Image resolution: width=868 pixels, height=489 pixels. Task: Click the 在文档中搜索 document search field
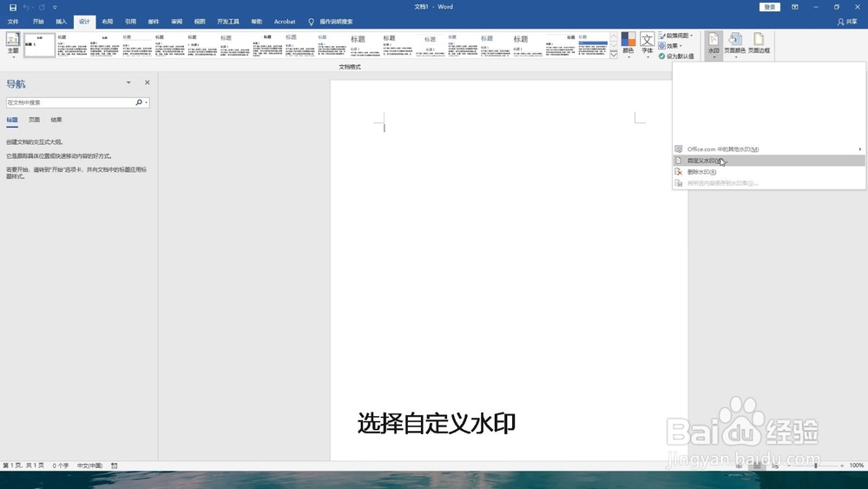(69, 102)
